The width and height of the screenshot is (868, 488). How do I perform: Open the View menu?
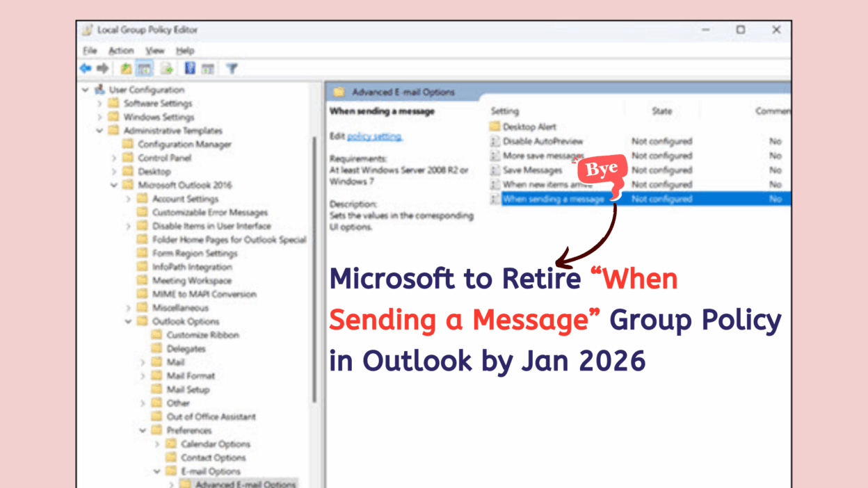(x=154, y=51)
